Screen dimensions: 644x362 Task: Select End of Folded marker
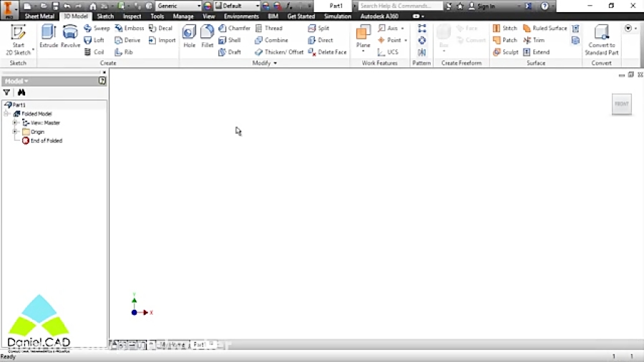tap(42, 141)
